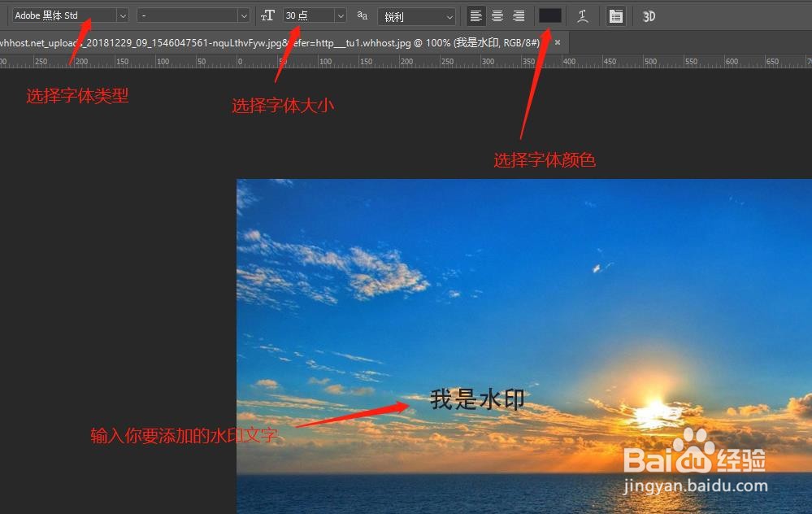This screenshot has height=514, width=812.
Task: Open the font style dropdown
Action: (x=243, y=15)
